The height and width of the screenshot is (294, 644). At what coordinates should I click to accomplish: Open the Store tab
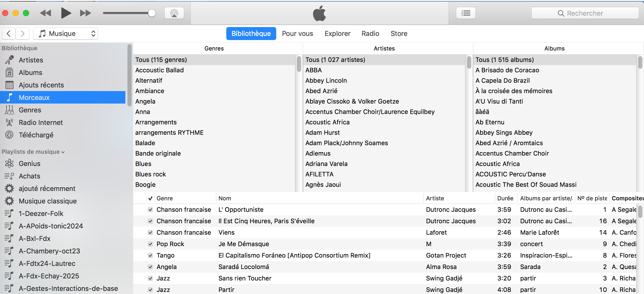click(399, 34)
